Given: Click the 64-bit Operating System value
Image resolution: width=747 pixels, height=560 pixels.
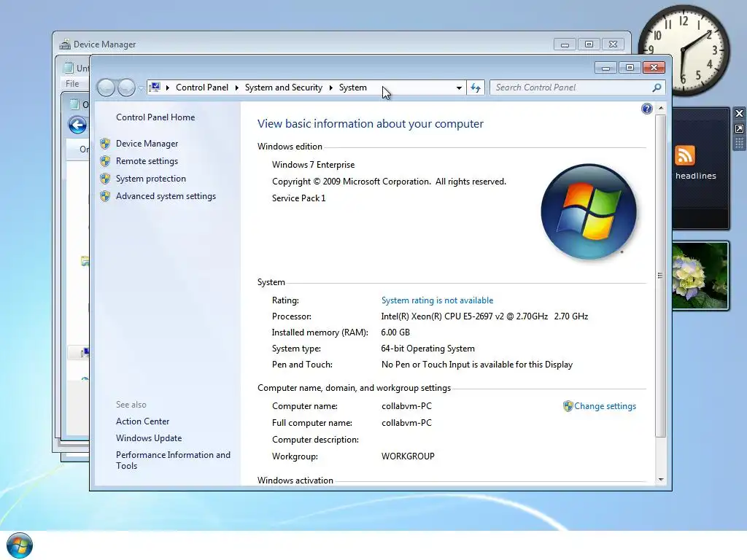Looking at the screenshot, I should pyautogui.click(x=427, y=349).
